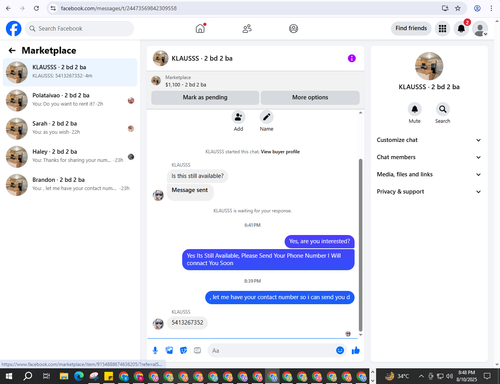Open the Facebook logo home link
This screenshot has height=384, width=500.
pos(14,29)
